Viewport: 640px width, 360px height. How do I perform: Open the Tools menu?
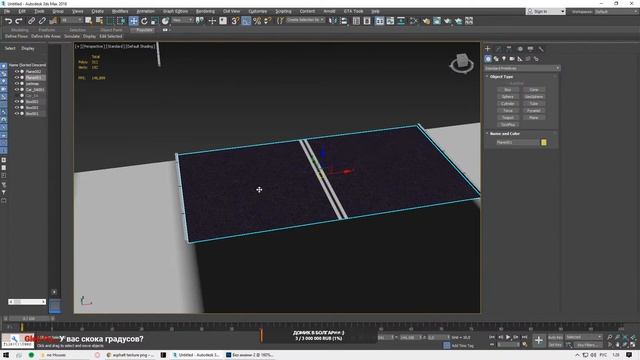[39, 11]
